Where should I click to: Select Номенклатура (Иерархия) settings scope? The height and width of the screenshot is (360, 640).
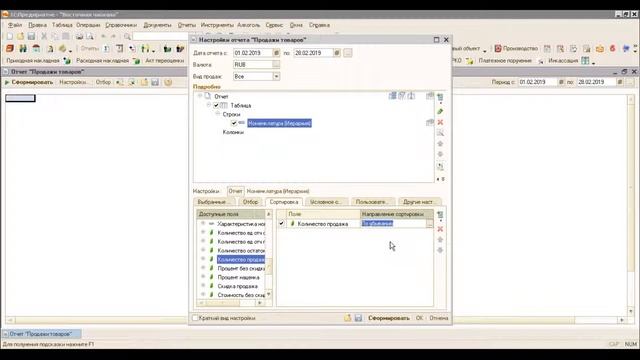278,191
